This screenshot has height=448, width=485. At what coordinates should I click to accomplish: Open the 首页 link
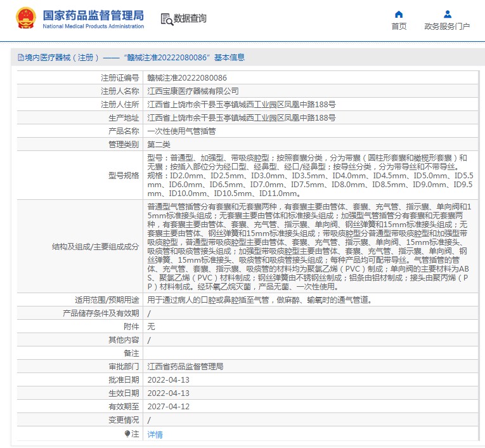tap(399, 27)
